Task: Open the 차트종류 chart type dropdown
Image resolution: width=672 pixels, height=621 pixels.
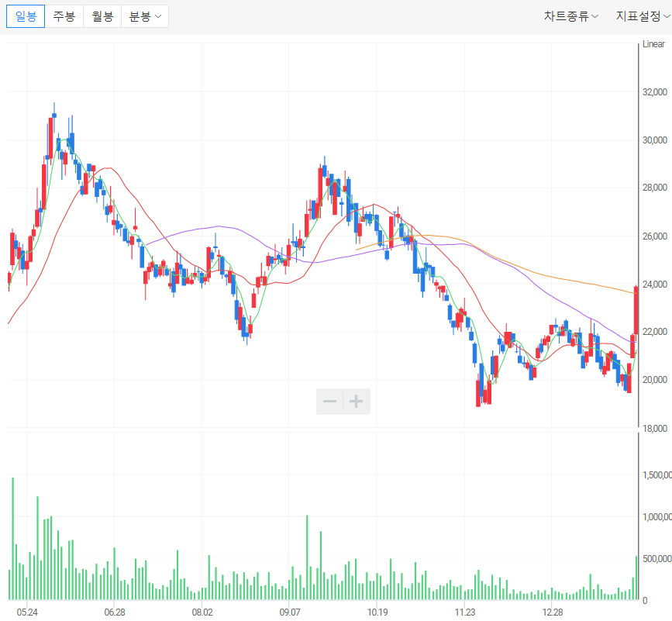Action: click(571, 16)
